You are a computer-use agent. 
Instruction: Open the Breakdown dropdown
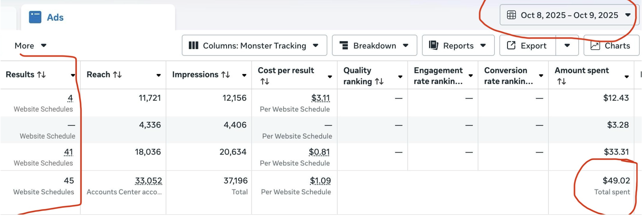(x=375, y=45)
